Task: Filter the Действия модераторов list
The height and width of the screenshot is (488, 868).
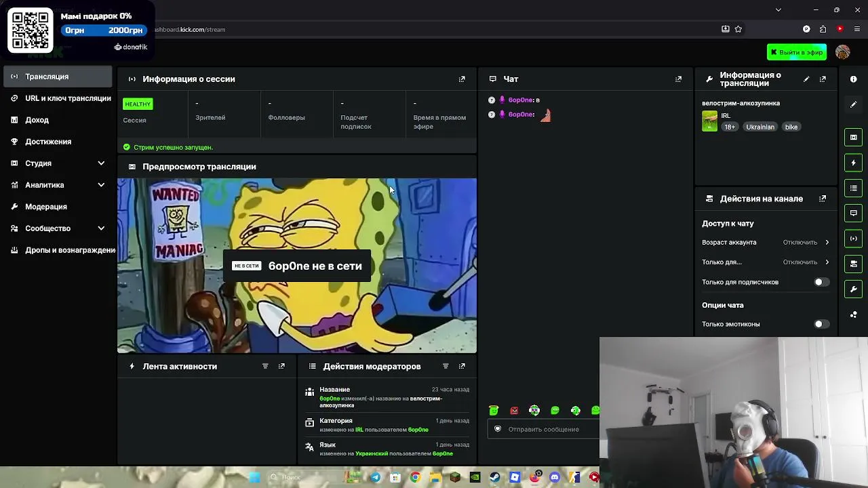Action: 446,366
